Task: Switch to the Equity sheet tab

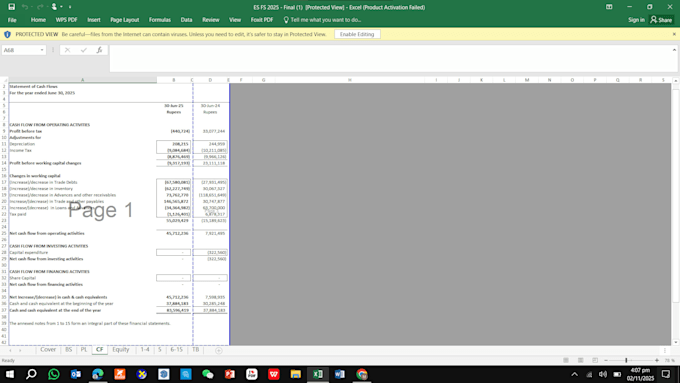Action: 121,350
